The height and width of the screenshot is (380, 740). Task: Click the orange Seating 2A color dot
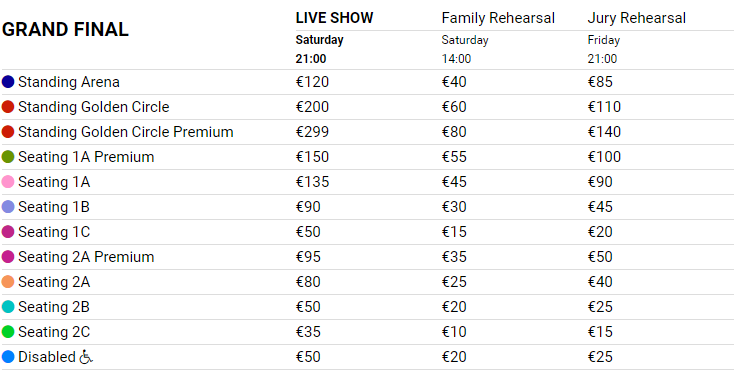[8, 282]
